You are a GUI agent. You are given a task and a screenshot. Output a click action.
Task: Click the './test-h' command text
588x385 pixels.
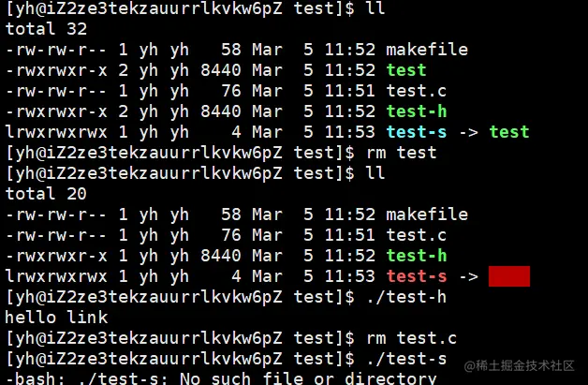(x=406, y=297)
